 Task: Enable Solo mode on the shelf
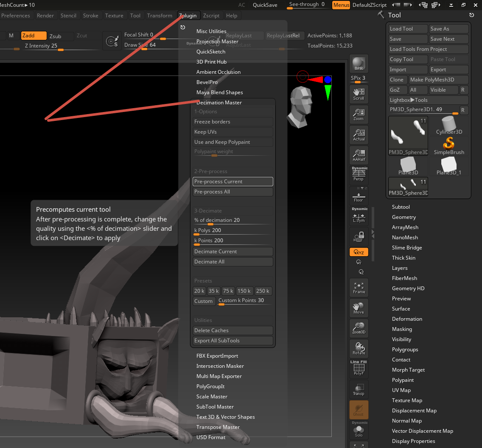[x=359, y=431]
